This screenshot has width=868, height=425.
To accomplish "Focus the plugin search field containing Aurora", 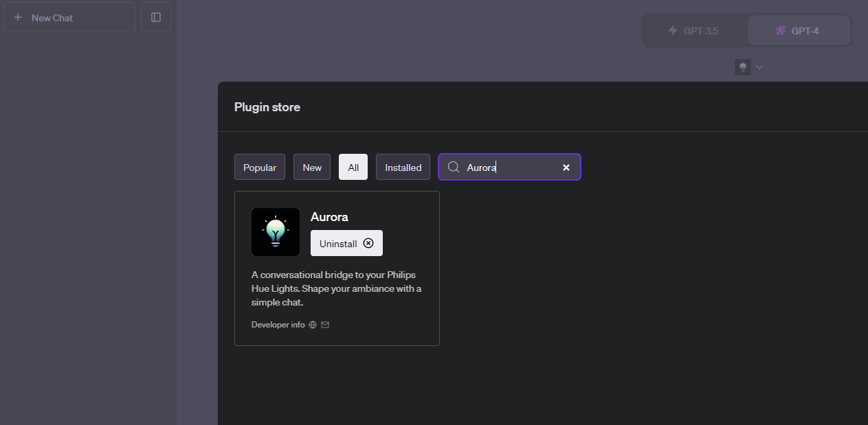I will click(509, 167).
